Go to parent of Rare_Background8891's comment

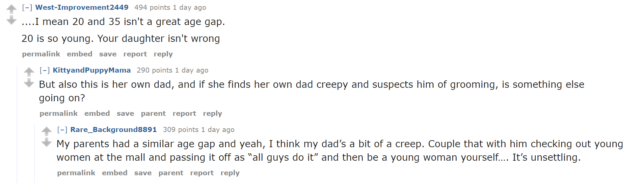(171, 173)
